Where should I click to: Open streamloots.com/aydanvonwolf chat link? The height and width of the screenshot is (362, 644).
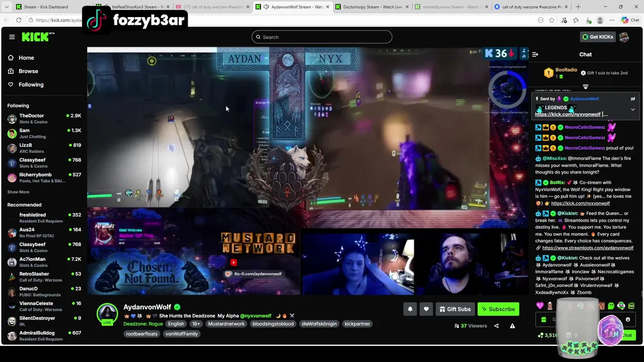[588, 248]
